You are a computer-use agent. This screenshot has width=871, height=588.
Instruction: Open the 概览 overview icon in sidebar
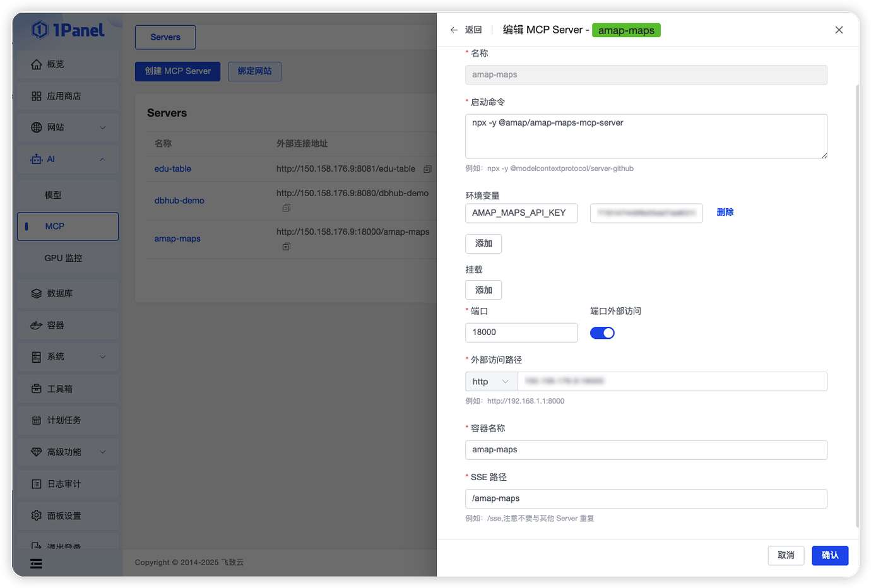tap(37, 64)
